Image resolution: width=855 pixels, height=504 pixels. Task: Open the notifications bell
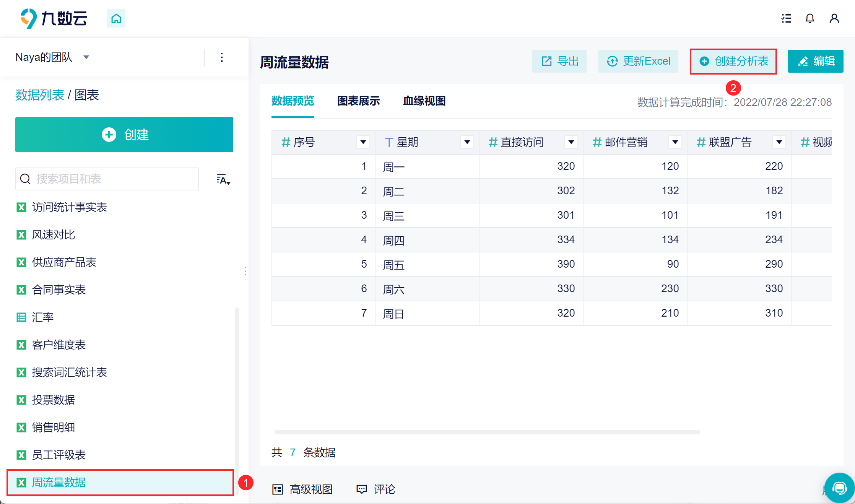[x=809, y=18]
